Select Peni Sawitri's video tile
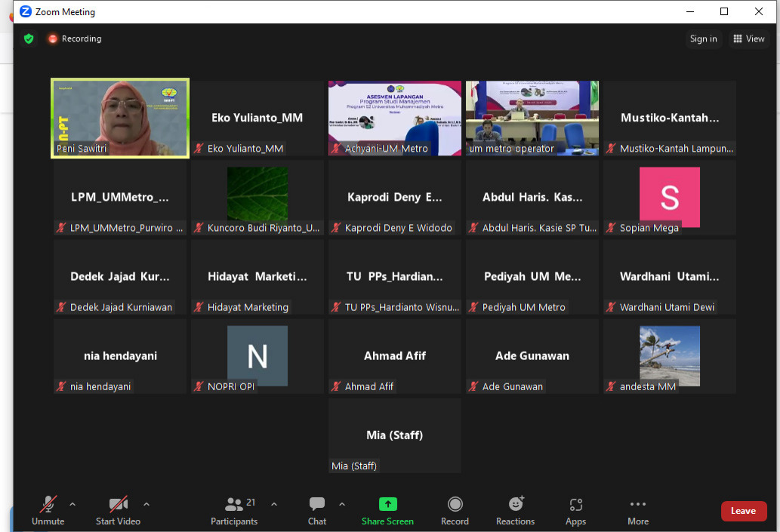Image resolution: width=780 pixels, height=532 pixels. 120,118
